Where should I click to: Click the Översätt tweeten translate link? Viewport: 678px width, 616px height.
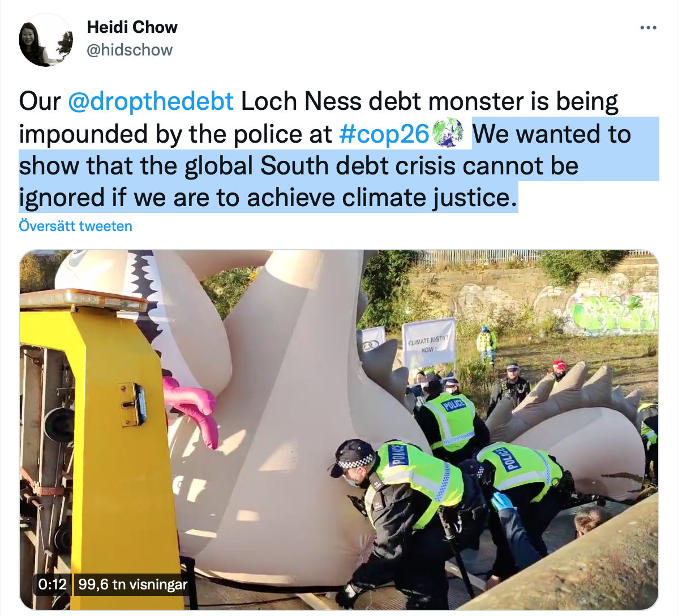75,226
